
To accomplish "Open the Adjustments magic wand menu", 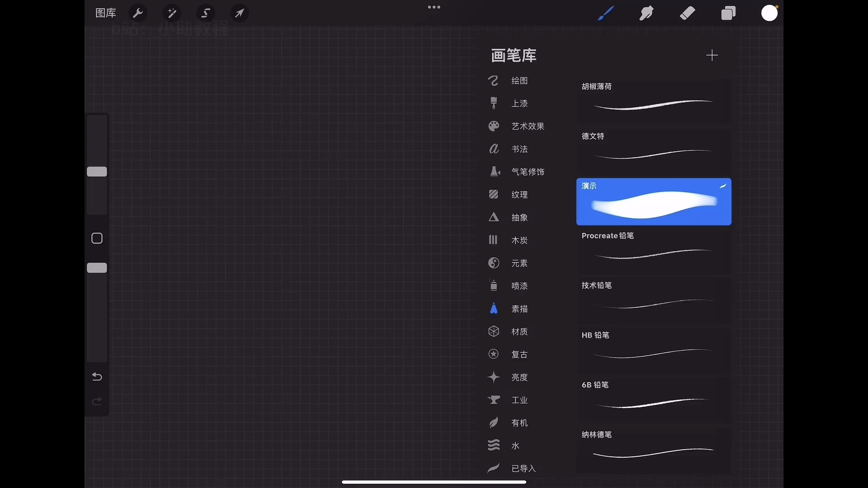I will pos(172,13).
